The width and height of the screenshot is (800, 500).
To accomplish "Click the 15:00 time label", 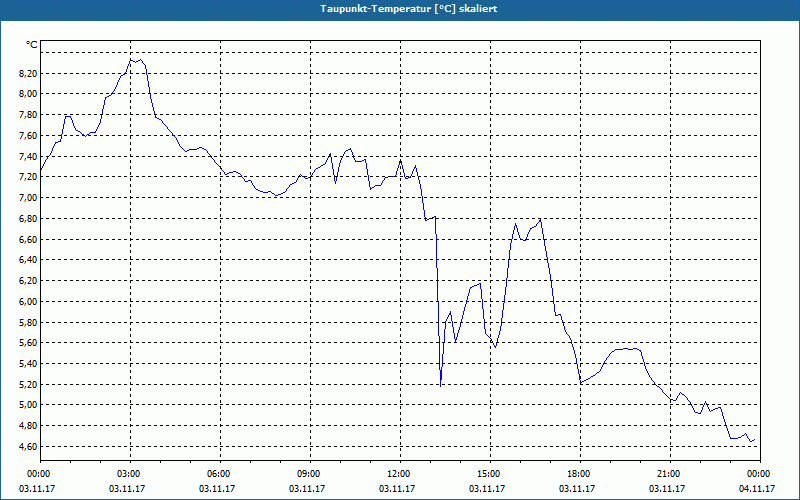I will [x=490, y=474].
